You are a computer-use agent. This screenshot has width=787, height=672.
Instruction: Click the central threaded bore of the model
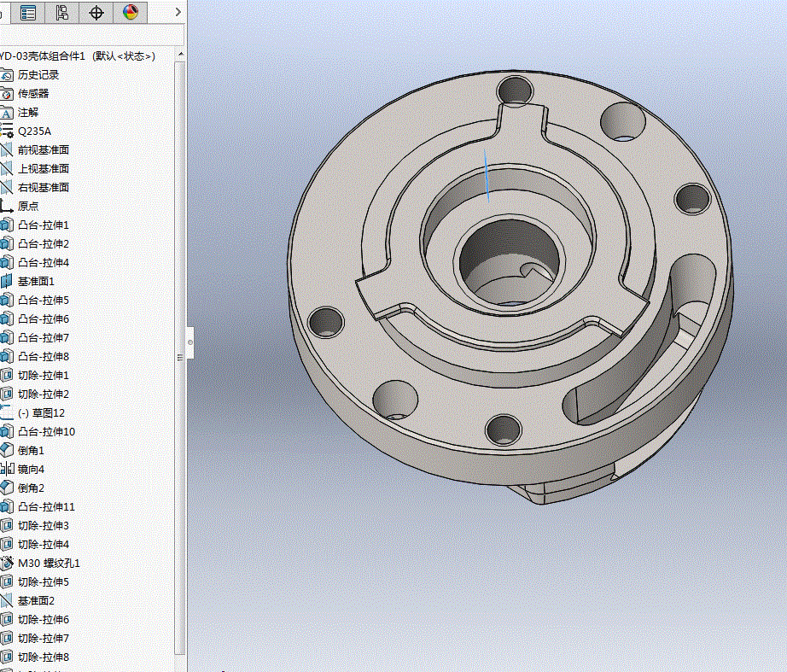pyautogui.click(x=508, y=261)
